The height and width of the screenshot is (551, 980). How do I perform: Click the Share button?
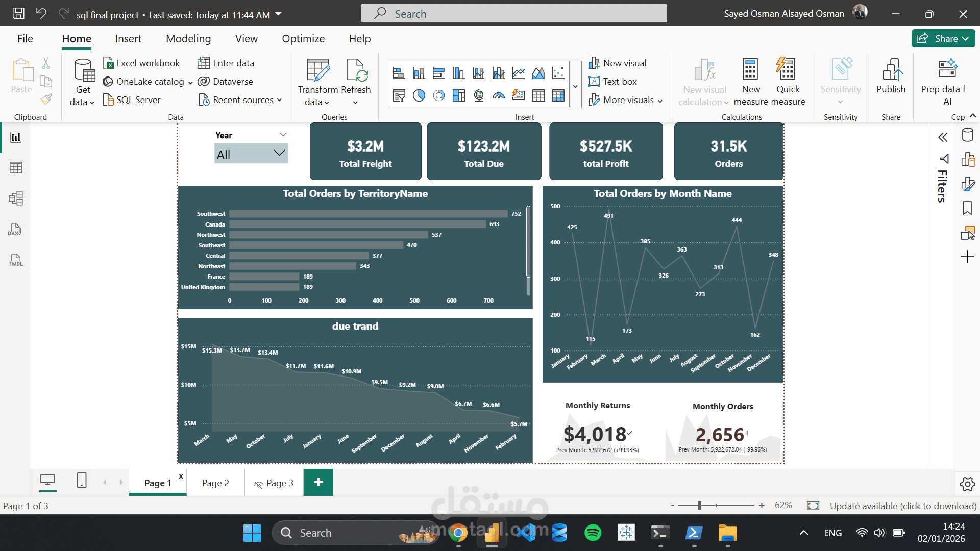pyautogui.click(x=942, y=39)
